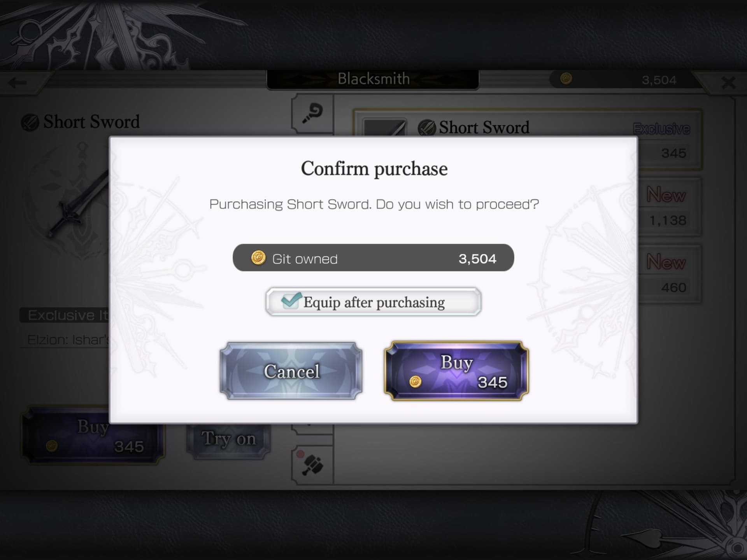This screenshot has width=747, height=560.
Task: Cancel the purchase
Action: coord(291,371)
